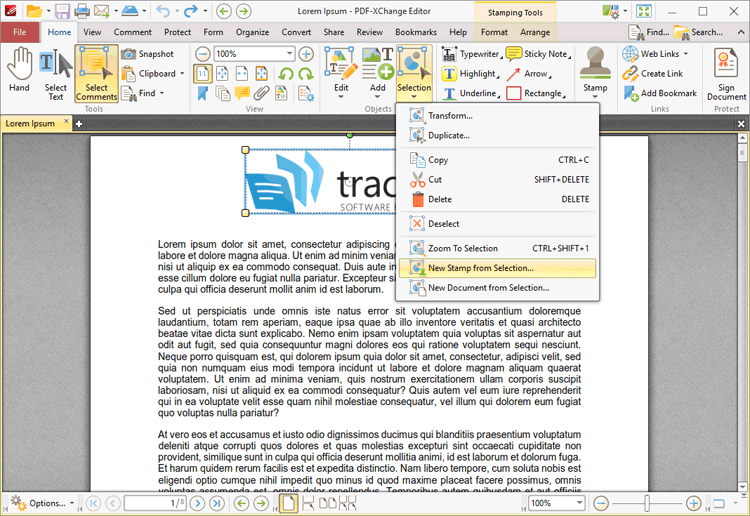Choose Zoom To Selection

(x=497, y=248)
